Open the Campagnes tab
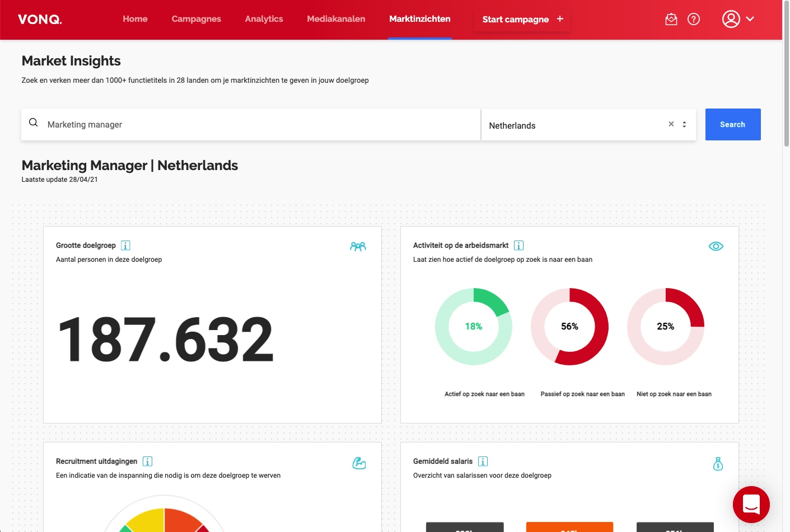The width and height of the screenshot is (790, 532). click(x=196, y=19)
